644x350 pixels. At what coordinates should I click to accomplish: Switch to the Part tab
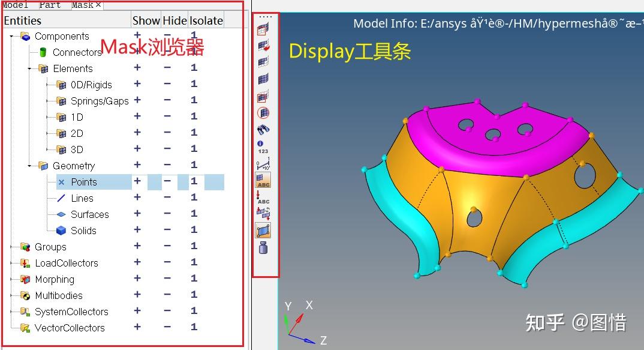click(50, 5)
